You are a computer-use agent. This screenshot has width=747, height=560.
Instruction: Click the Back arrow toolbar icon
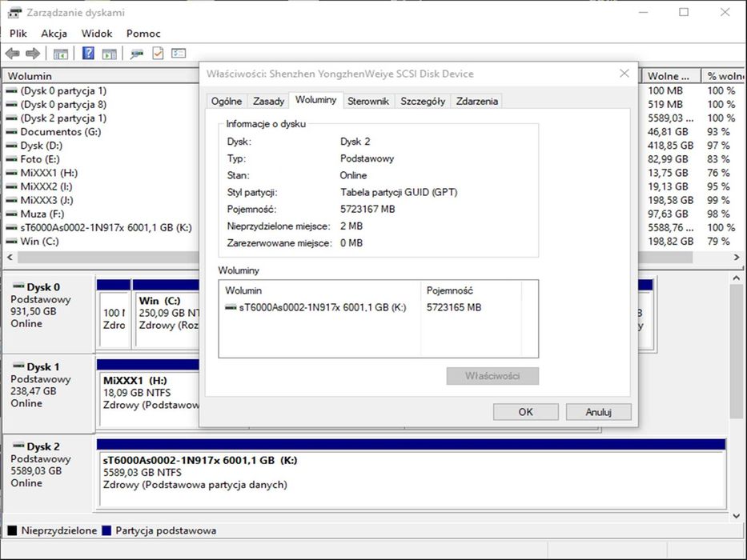(12, 54)
